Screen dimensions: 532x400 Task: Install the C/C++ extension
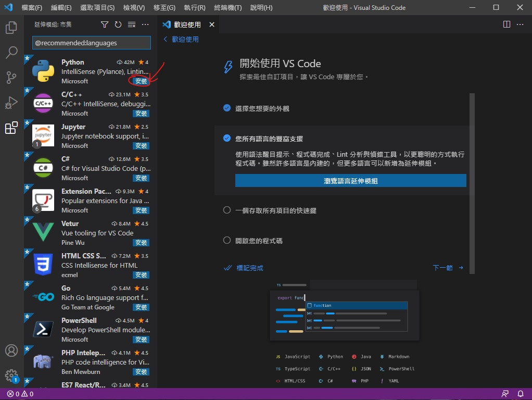coord(141,114)
